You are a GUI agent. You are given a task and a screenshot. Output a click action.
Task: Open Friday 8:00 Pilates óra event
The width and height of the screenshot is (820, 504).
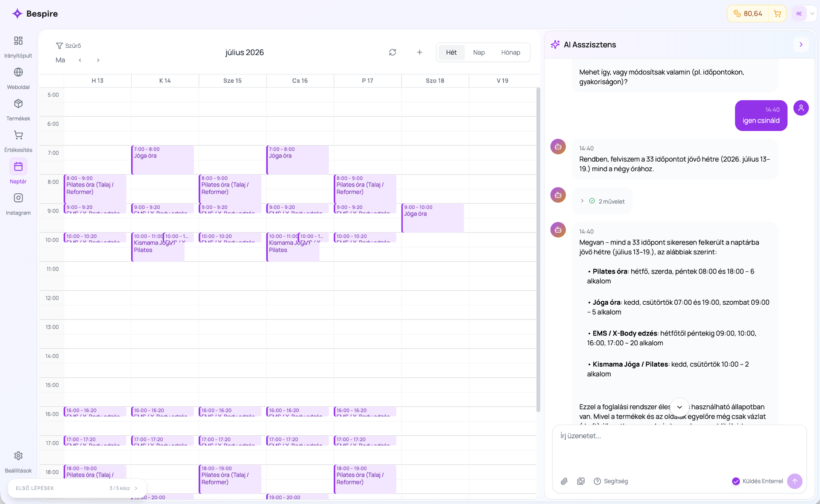(x=365, y=189)
